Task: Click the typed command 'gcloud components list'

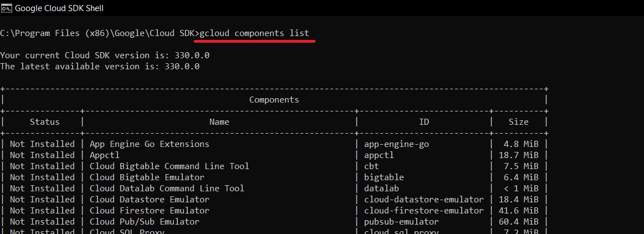Action: coord(254,33)
